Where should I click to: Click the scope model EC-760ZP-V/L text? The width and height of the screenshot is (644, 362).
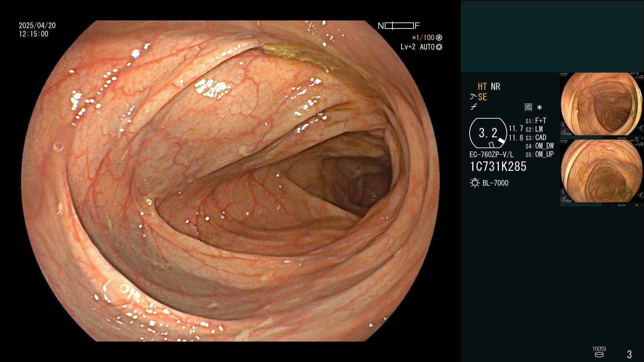(x=491, y=155)
